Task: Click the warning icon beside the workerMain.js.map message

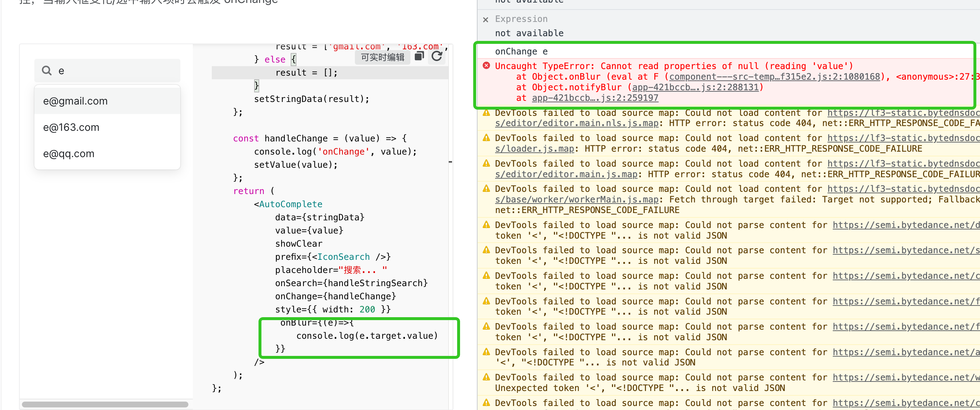Action: coord(486,188)
